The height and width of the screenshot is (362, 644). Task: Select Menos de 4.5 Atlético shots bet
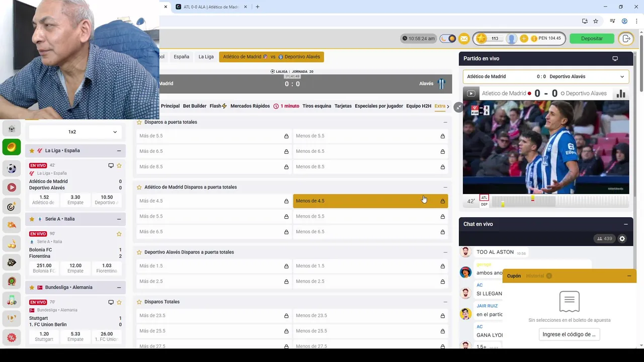click(x=370, y=201)
